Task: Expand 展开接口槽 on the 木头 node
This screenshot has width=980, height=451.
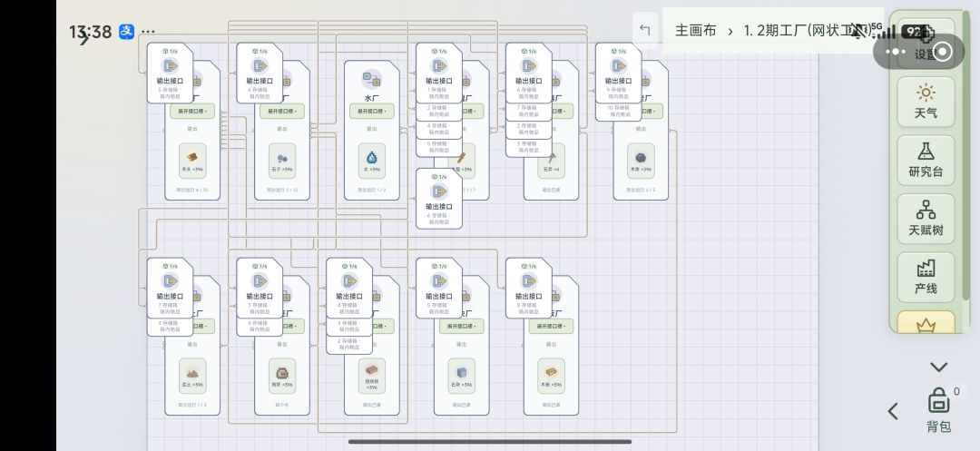Action: pyautogui.click(x=192, y=112)
